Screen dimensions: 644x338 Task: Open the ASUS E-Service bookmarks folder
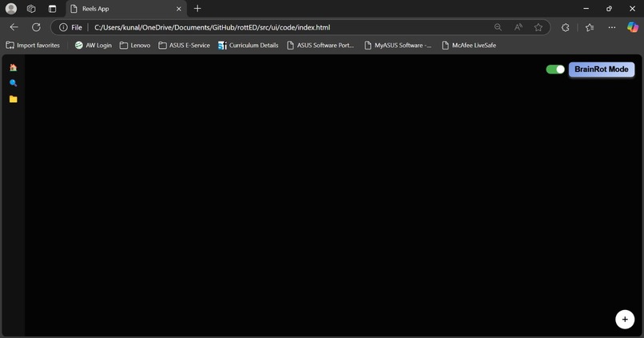click(x=185, y=46)
